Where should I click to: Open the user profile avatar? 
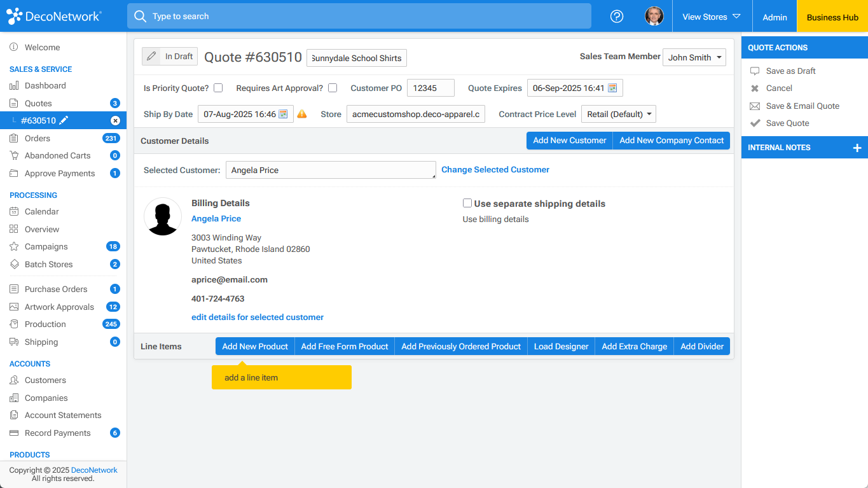pyautogui.click(x=654, y=17)
